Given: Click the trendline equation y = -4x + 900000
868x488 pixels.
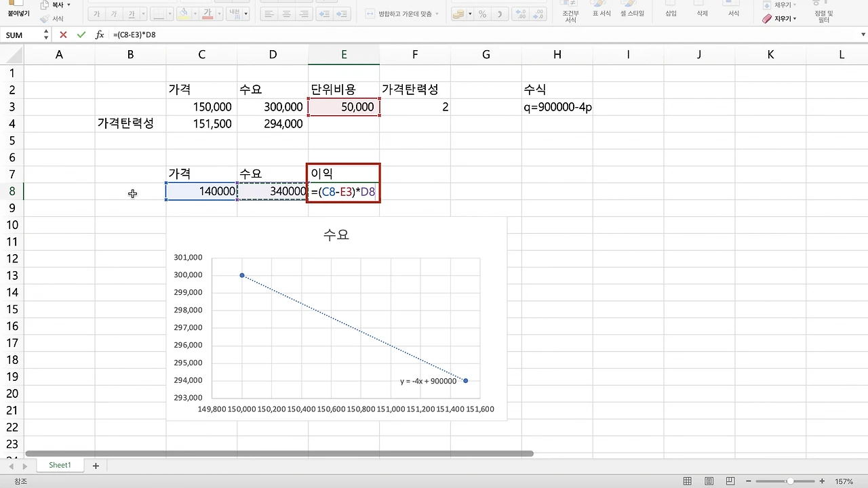Looking at the screenshot, I should (428, 381).
